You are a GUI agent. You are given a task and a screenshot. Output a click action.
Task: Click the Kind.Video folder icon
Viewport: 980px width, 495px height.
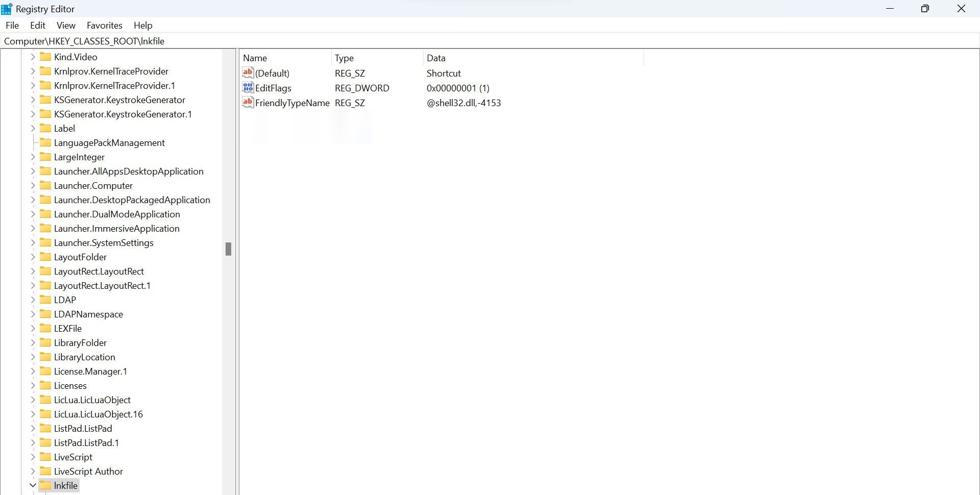coord(45,57)
